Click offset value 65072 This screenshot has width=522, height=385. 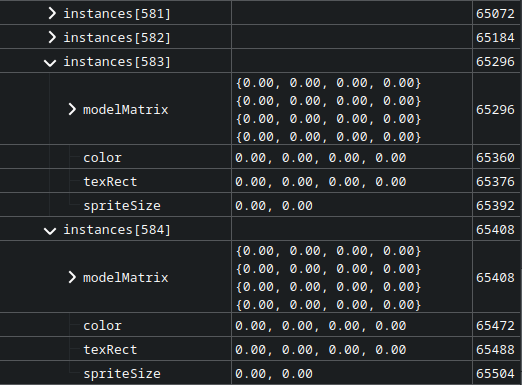tap(495, 14)
